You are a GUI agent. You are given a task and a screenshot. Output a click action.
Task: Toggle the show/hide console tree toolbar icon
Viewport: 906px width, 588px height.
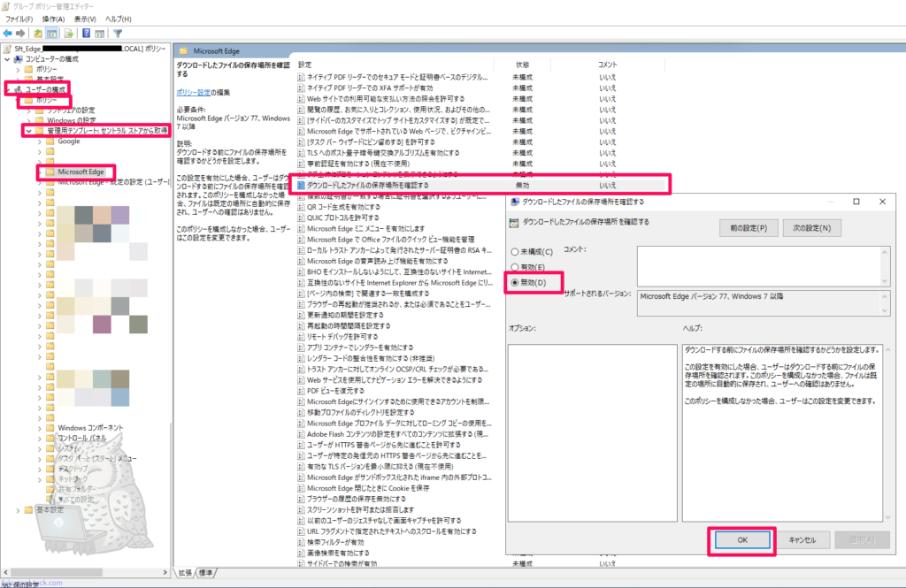[52, 34]
